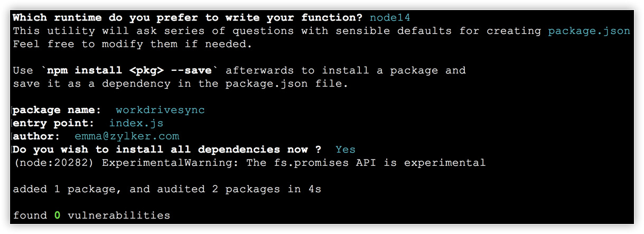Screen dimensions: 644x234
Task: Click the workdrivesync package name value
Action: 160,110
